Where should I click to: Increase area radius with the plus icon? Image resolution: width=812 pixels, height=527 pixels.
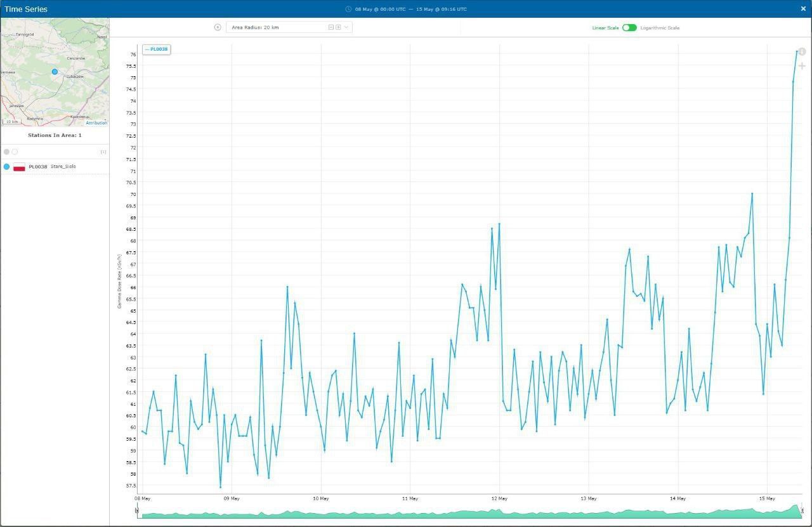(338, 27)
